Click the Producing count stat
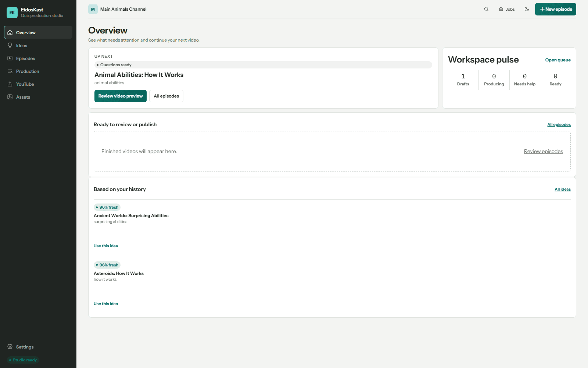 point(494,79)
